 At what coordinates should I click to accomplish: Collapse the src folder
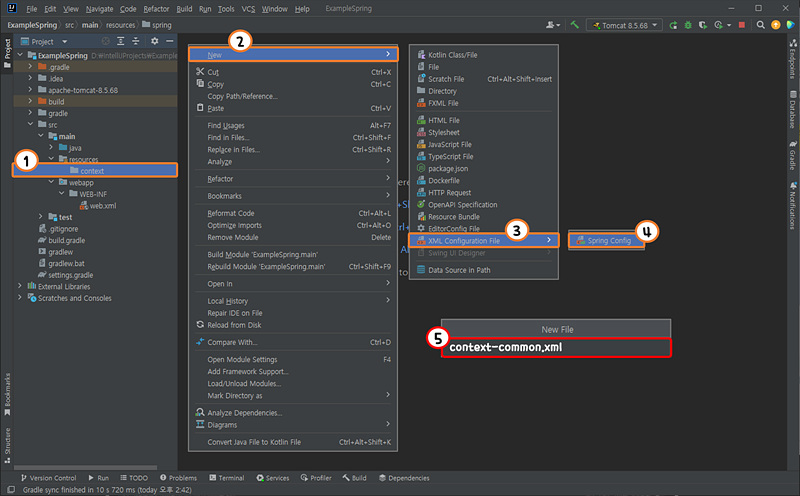tap(30, 124)
